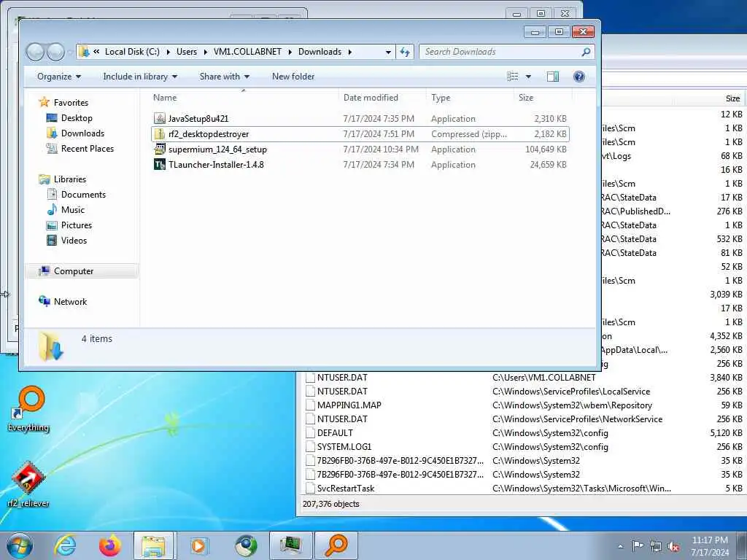Click the Users breadcrumb segment
The image size is (747, 560).
pyautogui.click(x=187, y=52)
